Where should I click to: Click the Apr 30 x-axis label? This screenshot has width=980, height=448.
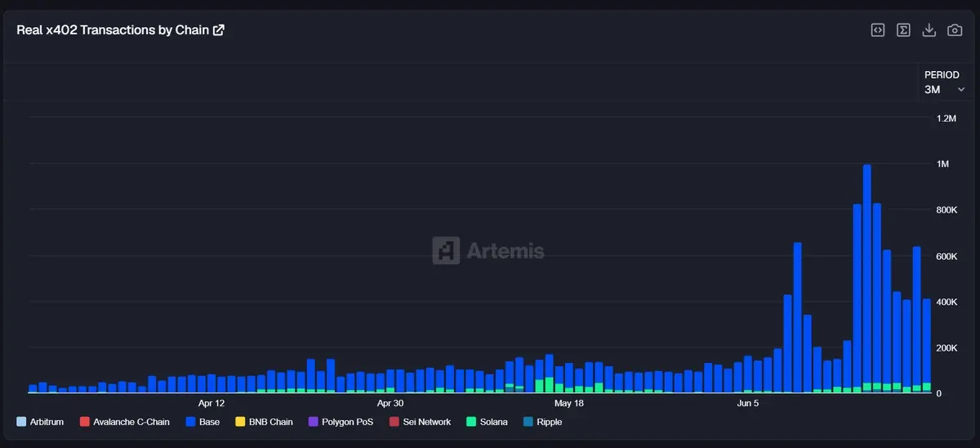[390, 403]
